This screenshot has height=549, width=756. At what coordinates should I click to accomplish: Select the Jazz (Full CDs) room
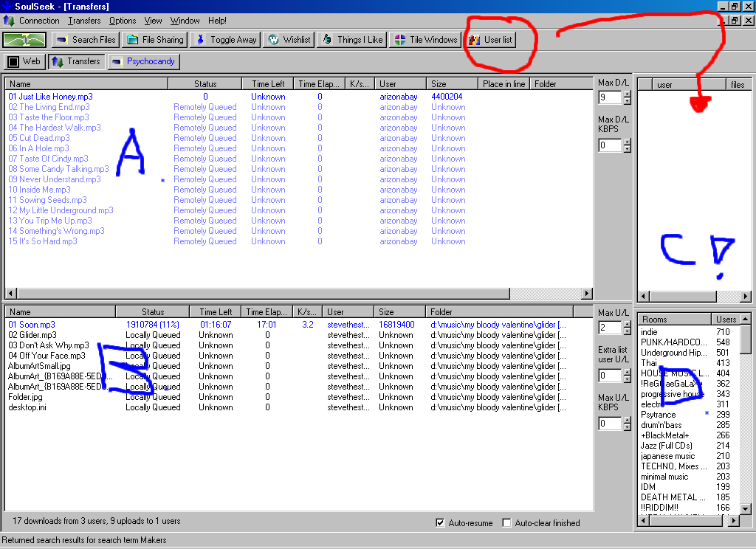[x=667, y=446]
